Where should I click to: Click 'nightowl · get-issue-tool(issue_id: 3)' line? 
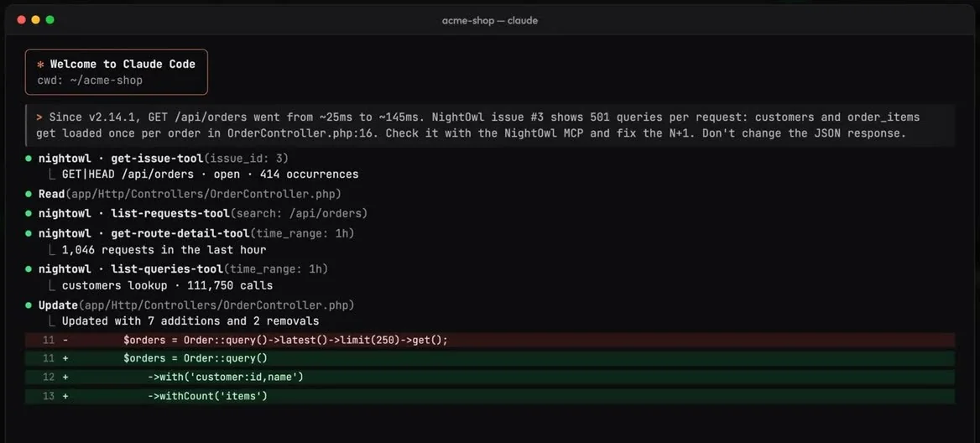(x=163, y=159)
